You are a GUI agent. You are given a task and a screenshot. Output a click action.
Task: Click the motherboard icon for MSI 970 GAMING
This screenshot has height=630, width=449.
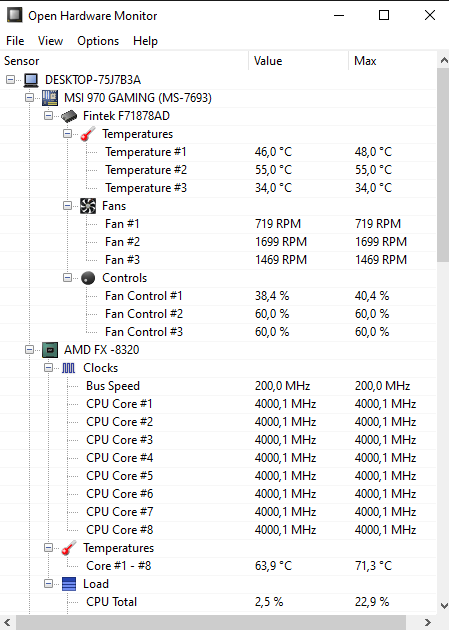coord(50,98)
